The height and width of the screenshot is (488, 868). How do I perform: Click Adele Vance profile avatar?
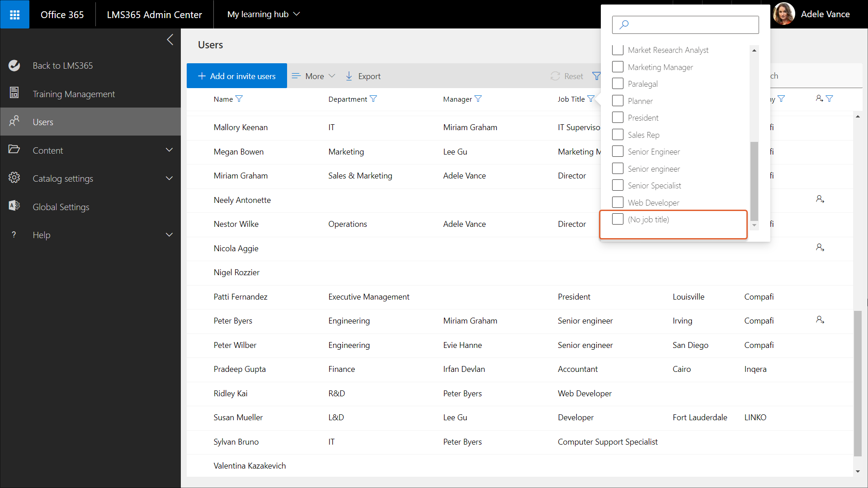[784, 14]
